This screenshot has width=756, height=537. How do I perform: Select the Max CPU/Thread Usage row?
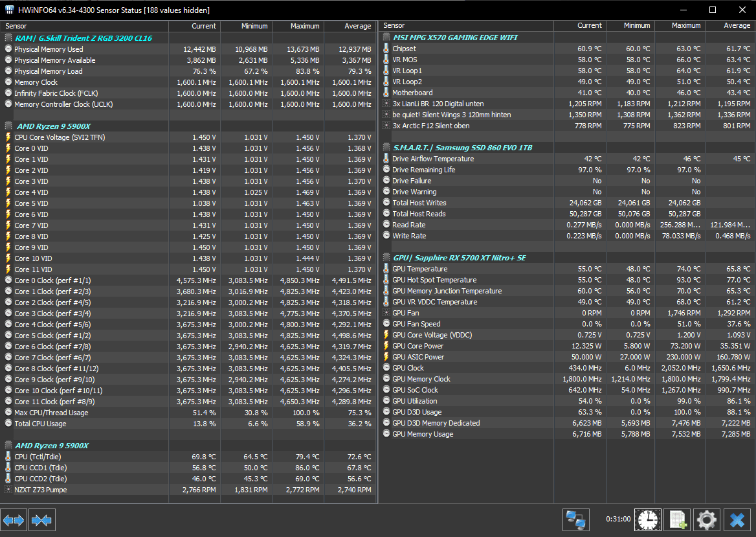click(x=188, y=413)
